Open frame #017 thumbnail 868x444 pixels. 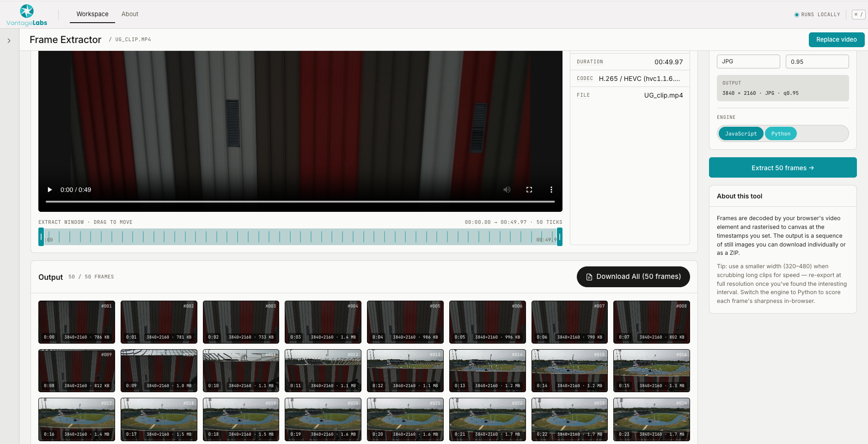click(x=77, y=419)
